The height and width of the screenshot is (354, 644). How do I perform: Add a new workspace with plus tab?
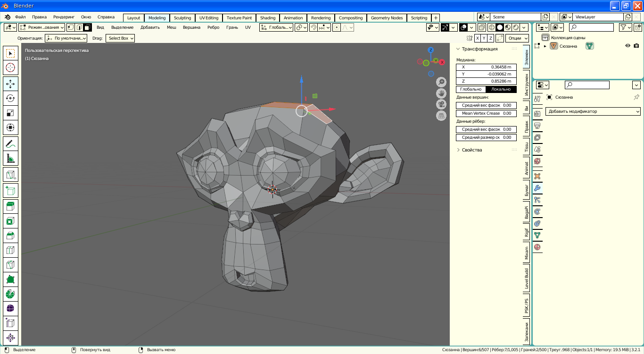pyautogui.click(x=436, y=18)
